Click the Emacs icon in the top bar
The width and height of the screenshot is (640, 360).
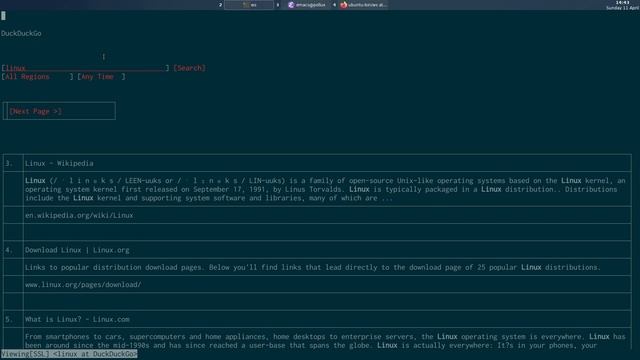click(x=291, y=5)
